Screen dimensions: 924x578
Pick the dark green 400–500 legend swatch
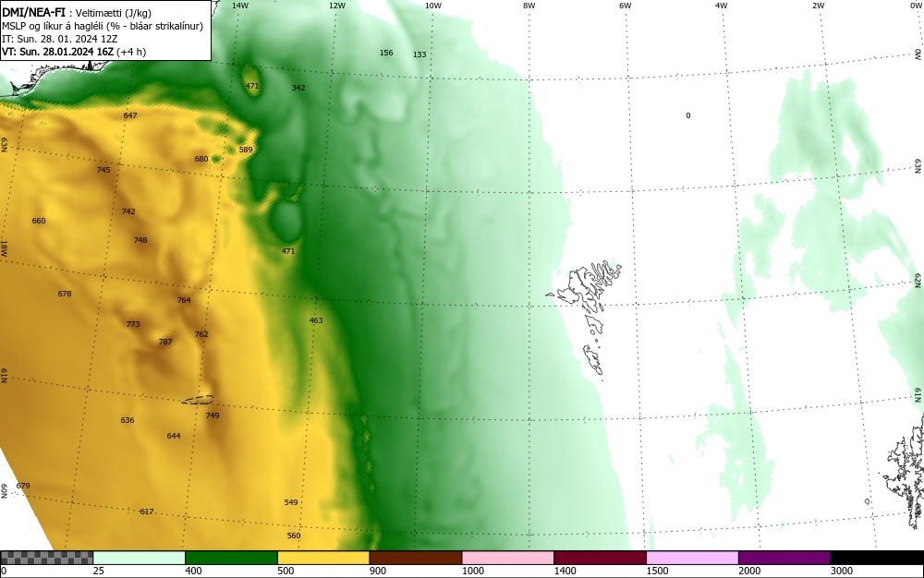coord(231,558)
